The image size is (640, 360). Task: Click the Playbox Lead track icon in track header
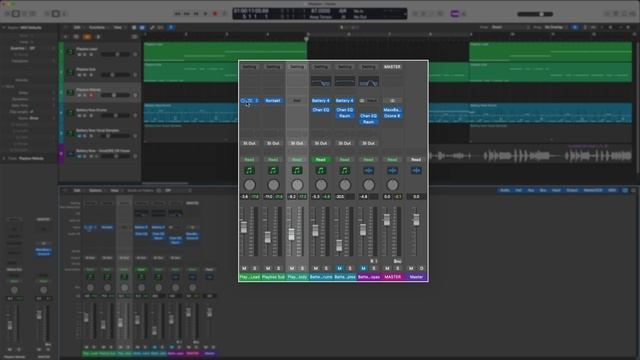click(70, 51)
